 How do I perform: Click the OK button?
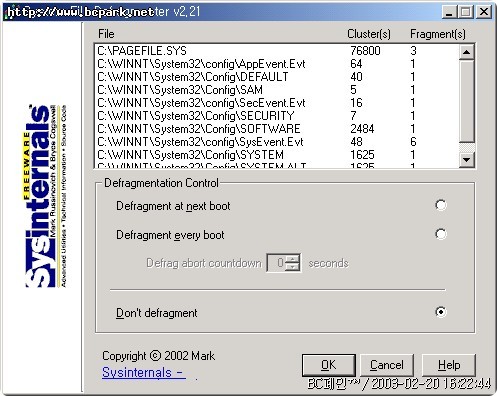coord(329,365)
